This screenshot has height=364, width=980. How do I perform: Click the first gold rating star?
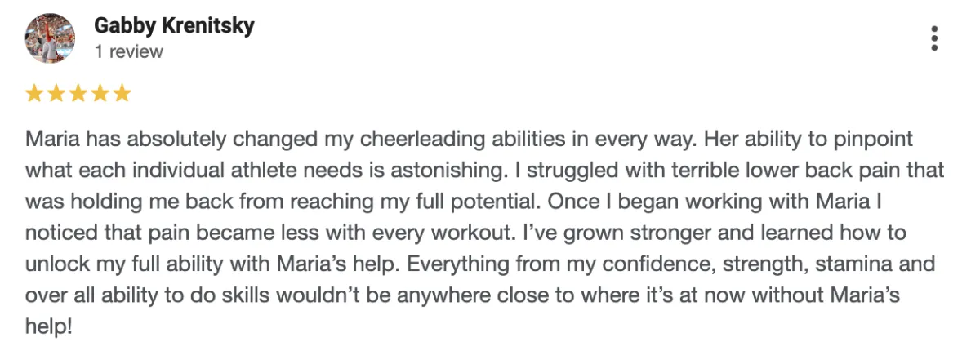click(x=35, y=93)
